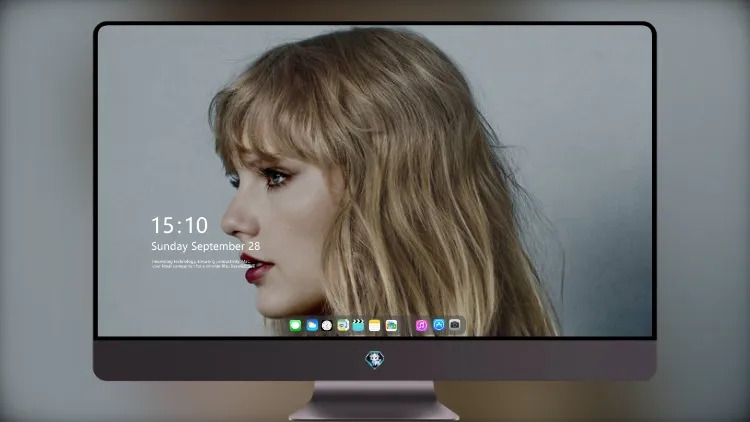The image size is (750, 422).
Task: Click the 15:10 clock display
Action: tap(179, 225)
